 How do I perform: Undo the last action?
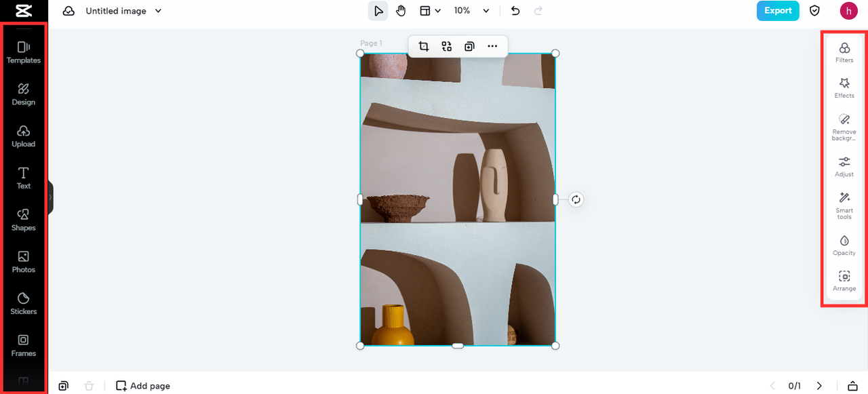click(515, 11)
